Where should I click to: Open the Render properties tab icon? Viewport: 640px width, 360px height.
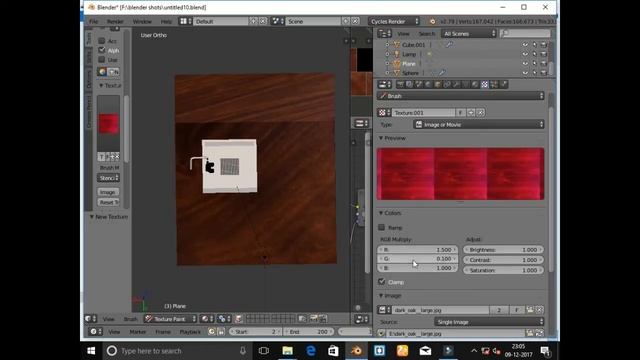[x=400, y=84]
